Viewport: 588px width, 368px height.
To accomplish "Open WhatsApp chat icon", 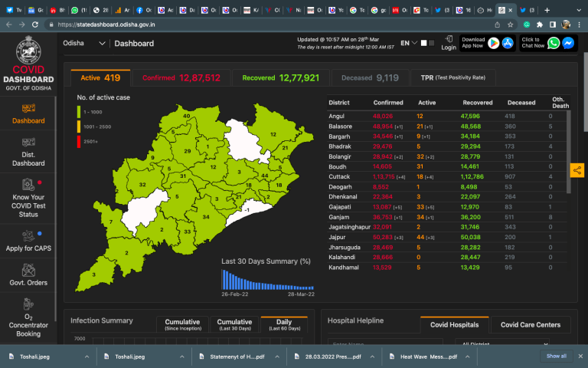I will 554,43.
